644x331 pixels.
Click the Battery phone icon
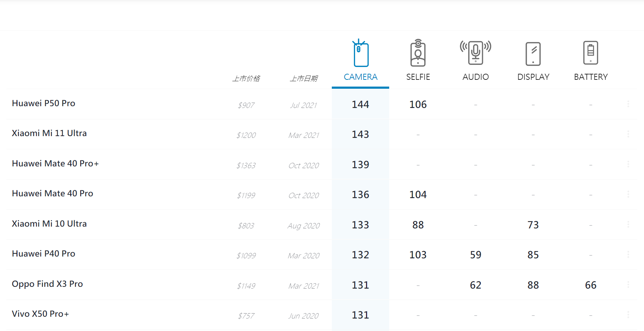point(591,53)
